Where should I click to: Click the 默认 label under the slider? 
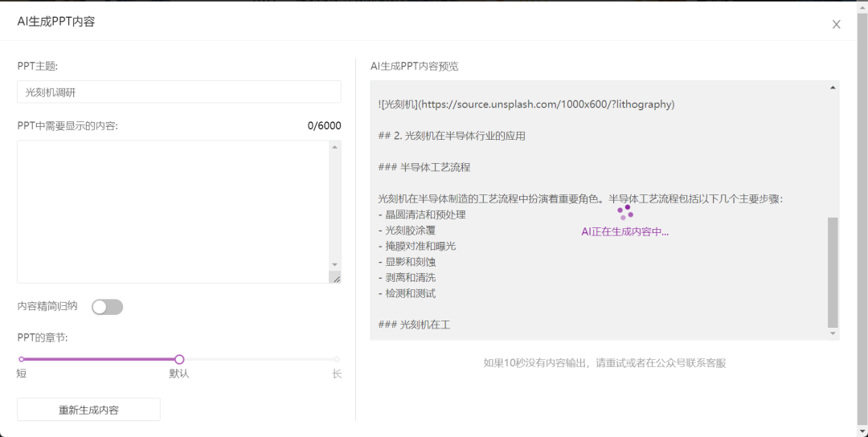pos(179,374)
